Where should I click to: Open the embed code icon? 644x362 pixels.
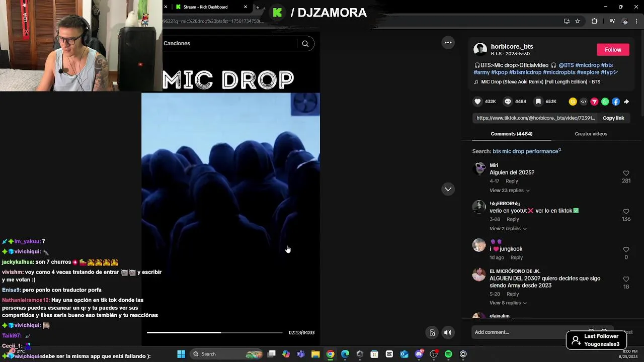584,102
